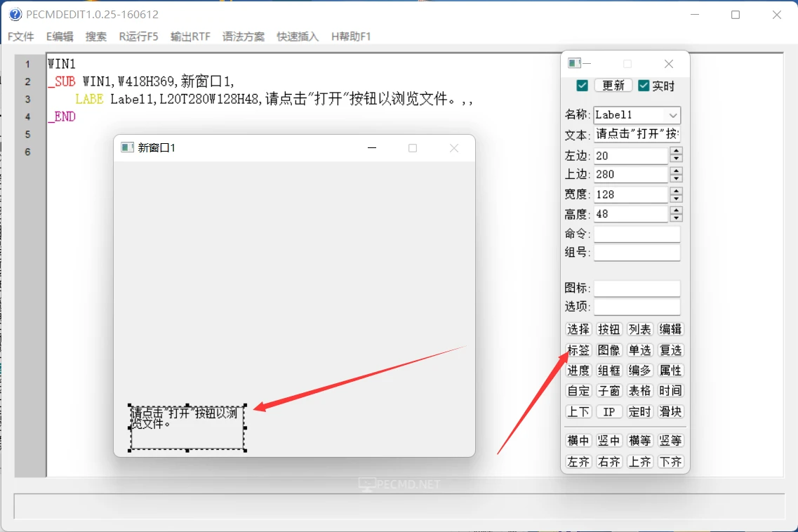Click the 竖等 spacing button
798x532 pixels.
click(x=670, y=441)
